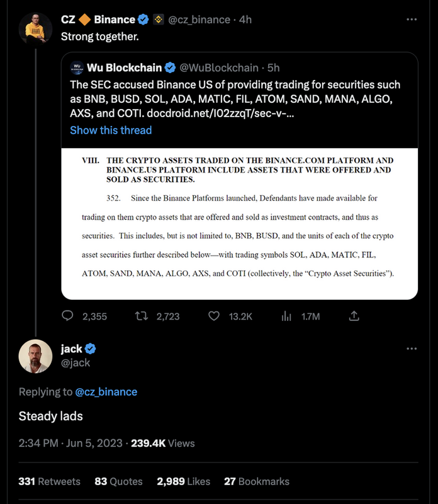
Task: Open jack's profile picture
Action: [35, 357]
